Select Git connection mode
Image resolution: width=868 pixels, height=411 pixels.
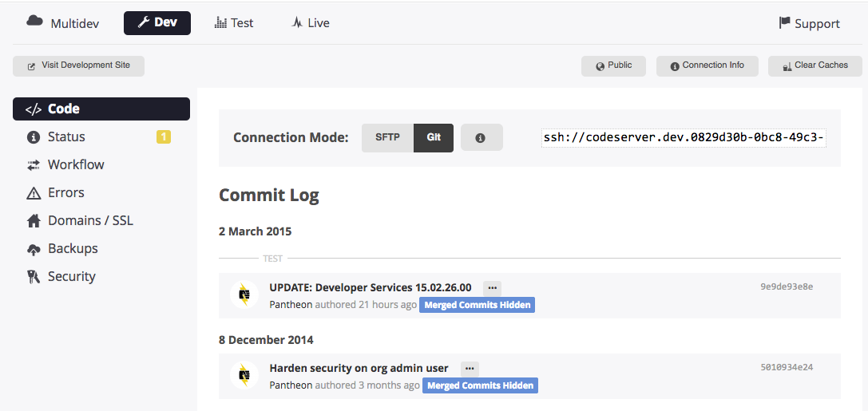click(x=434, y=137)
